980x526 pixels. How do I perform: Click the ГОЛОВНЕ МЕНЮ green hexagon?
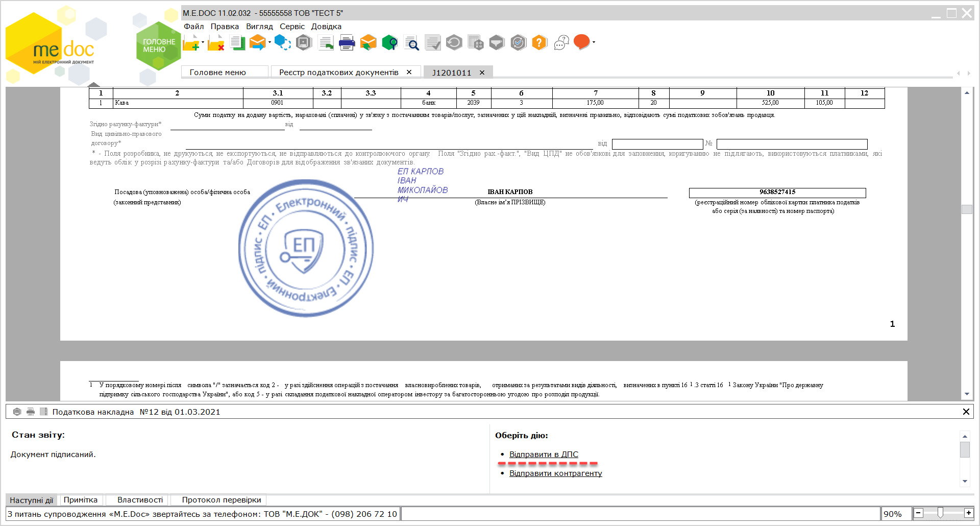click(158, 46)
